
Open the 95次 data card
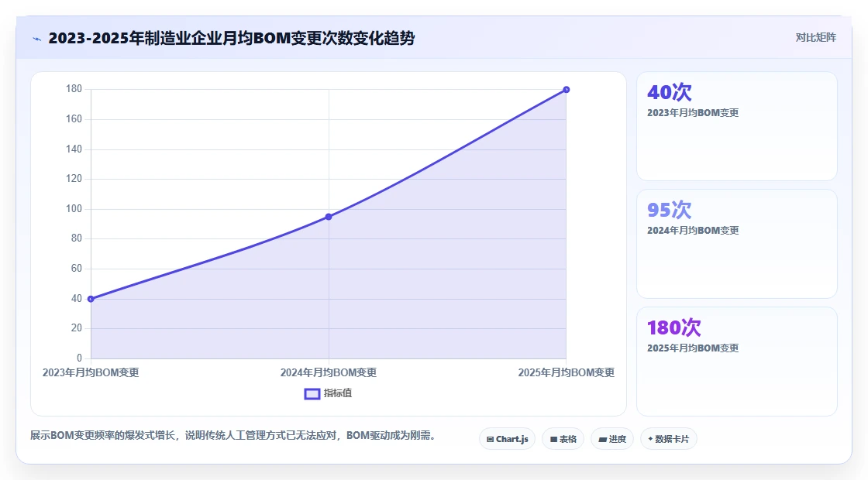click(737, 244)
